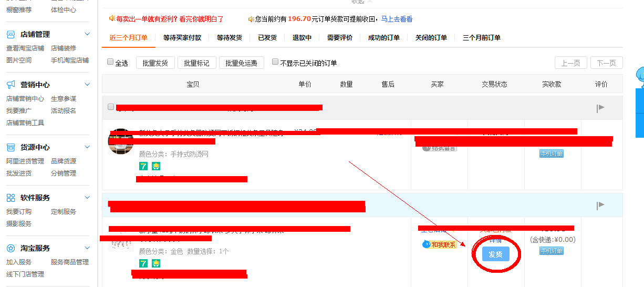This screenshot has width=644, height=287.
Task: Open the second order's product thumbnail
Action: pos(121,239)
